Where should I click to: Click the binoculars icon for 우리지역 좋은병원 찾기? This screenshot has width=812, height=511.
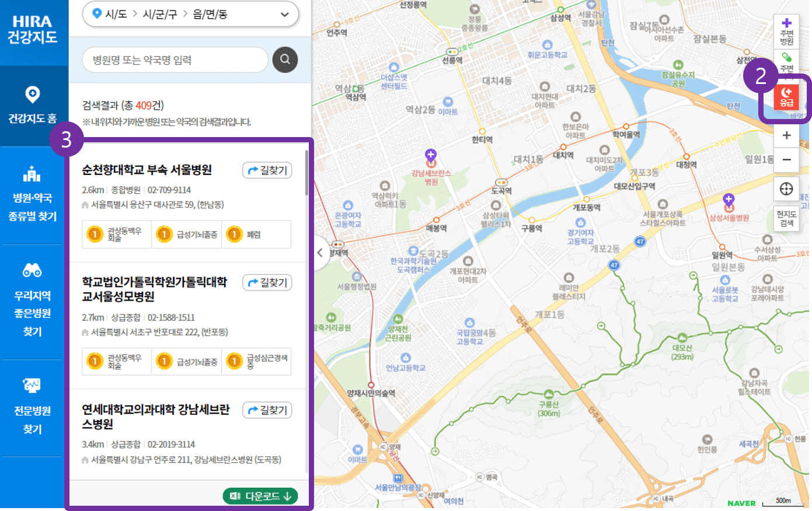tap(32, 270)
